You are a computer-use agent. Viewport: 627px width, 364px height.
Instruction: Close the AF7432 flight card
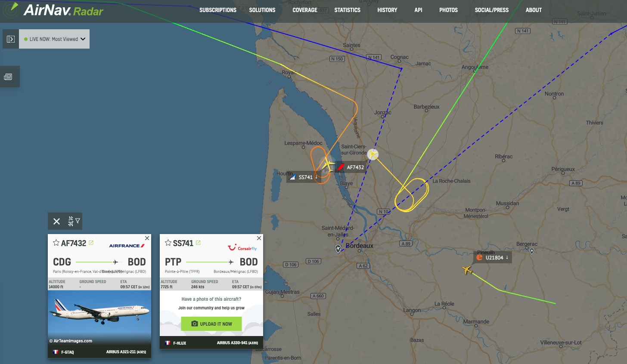tap(147, 238)
